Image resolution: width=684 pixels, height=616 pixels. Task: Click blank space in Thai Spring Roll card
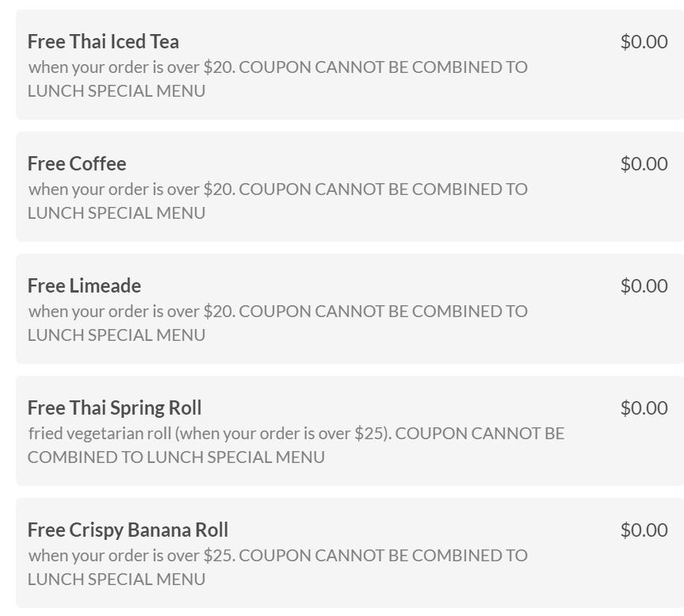point(618,456)
